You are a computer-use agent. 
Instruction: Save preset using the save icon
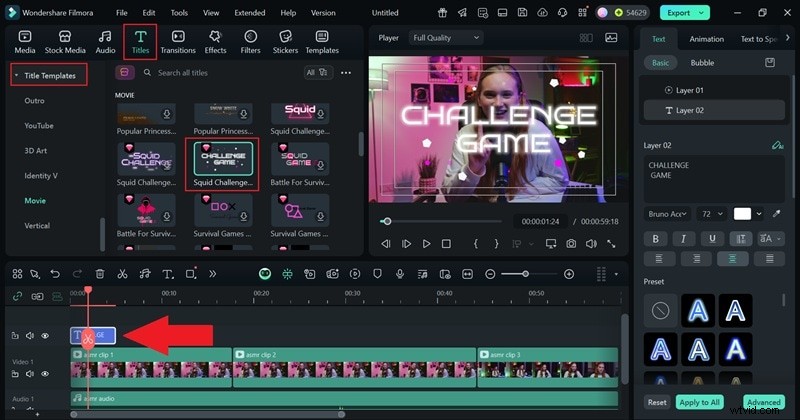click(x=770, y=63)
